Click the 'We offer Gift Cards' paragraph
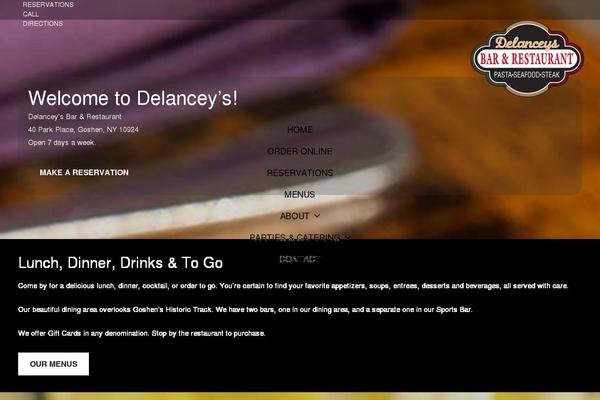Screen dimensions: 600x400 tap(142, 333)
